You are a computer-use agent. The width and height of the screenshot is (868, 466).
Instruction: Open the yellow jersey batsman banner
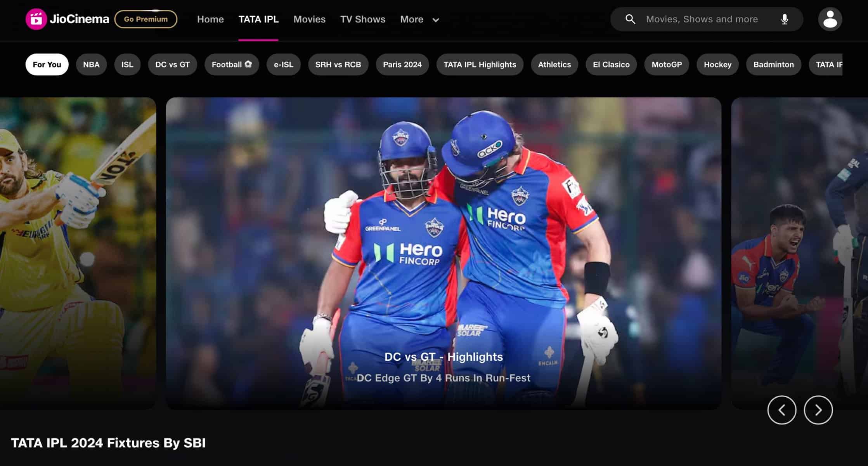(78, 253)
